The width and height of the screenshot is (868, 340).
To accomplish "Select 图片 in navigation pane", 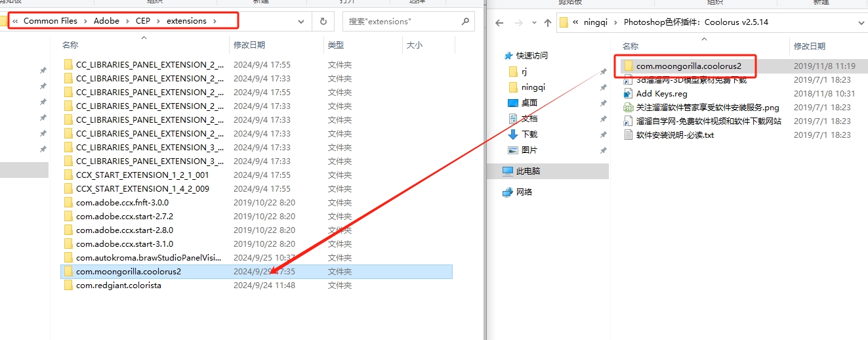I will (x=529, y=150).
